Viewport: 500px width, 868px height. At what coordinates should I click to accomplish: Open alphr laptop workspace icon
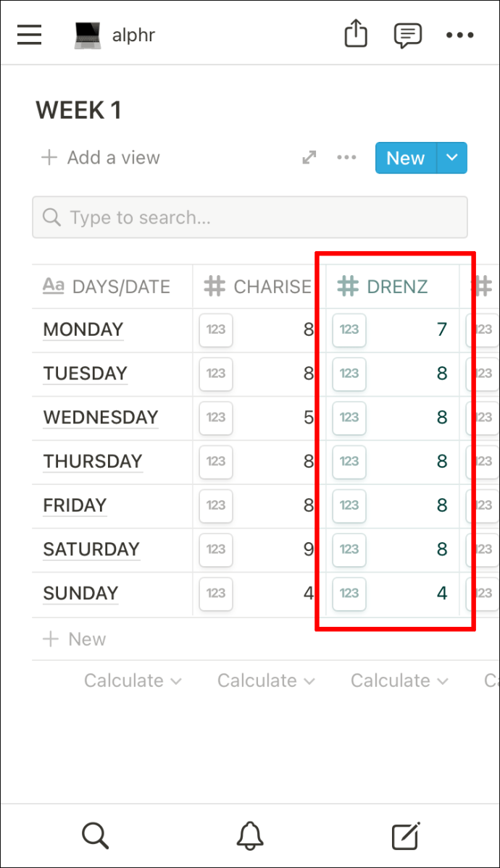(x=88, y=36)
